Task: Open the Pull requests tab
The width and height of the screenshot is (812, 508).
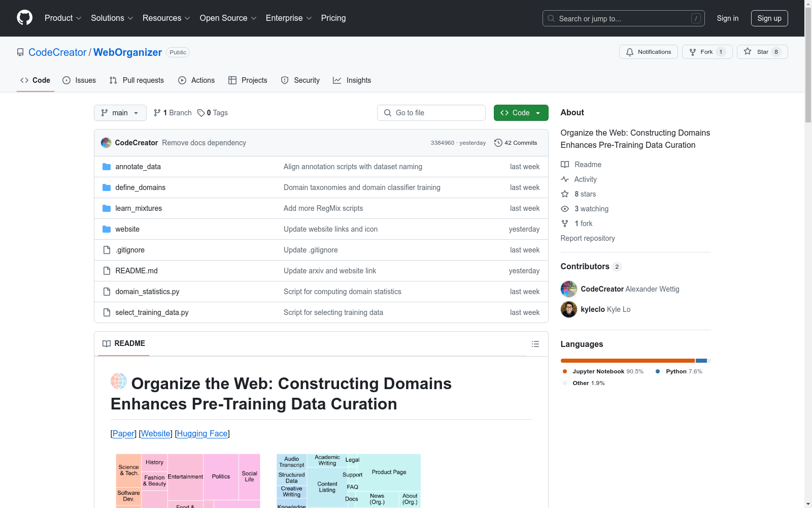Action: click(137, 80)
